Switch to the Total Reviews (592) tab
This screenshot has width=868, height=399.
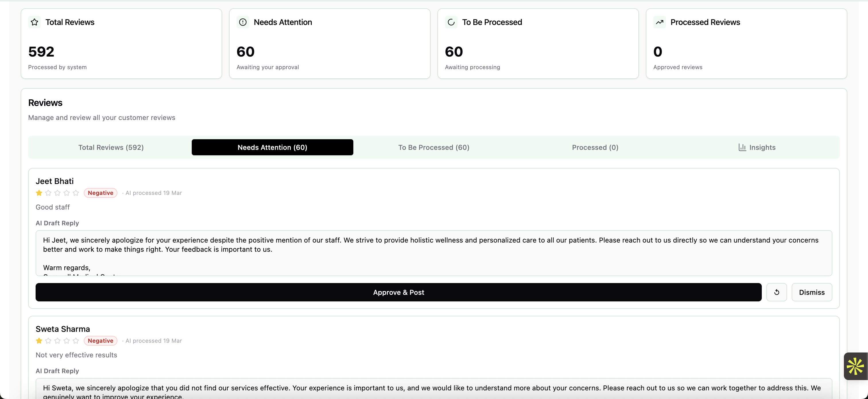[x=111, y=147]
